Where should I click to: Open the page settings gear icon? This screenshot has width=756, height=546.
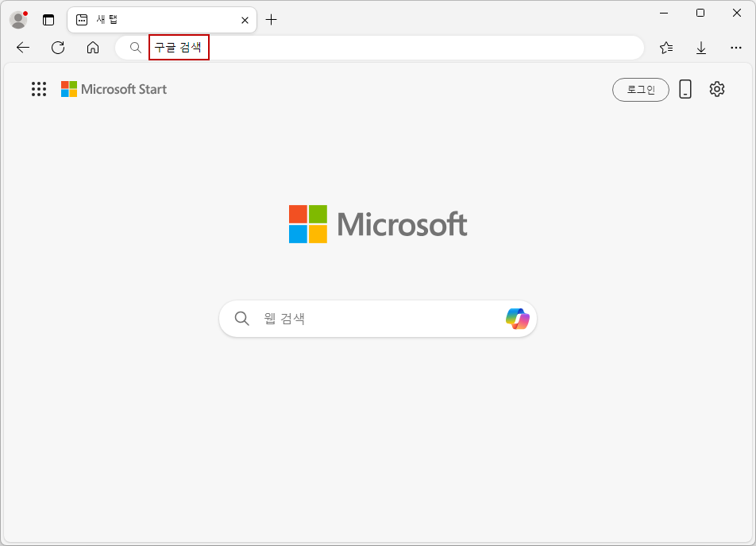tap(717, 89)
